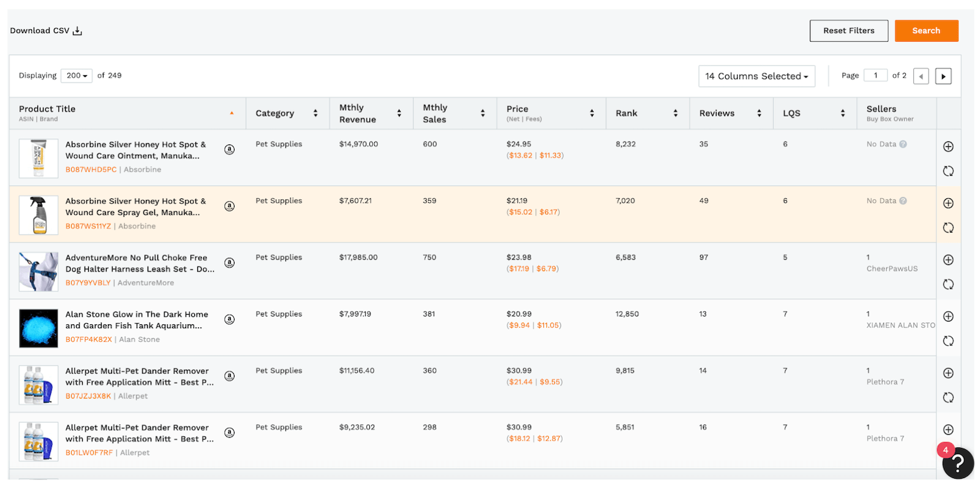Image resolution: width=980 pixels, height=486 pixels.
Task: Open the Displaying 200 rows dropdown
Action: [77, 76]
